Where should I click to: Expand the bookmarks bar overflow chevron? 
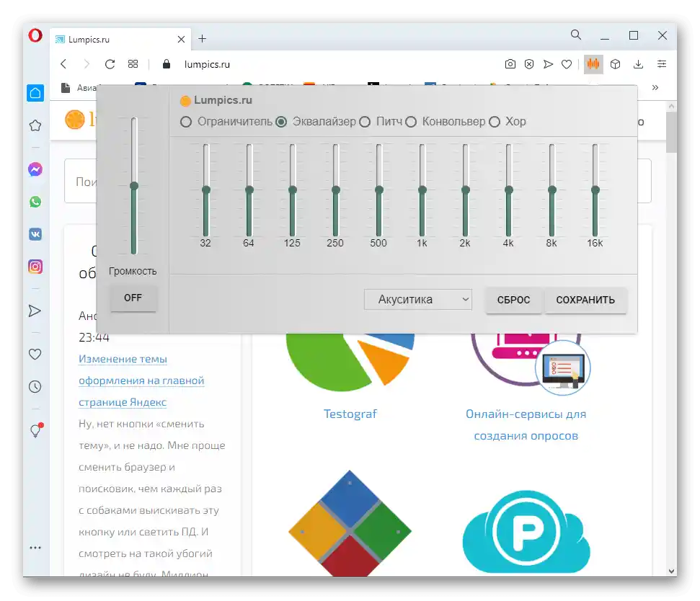click(x=655, y=87)
